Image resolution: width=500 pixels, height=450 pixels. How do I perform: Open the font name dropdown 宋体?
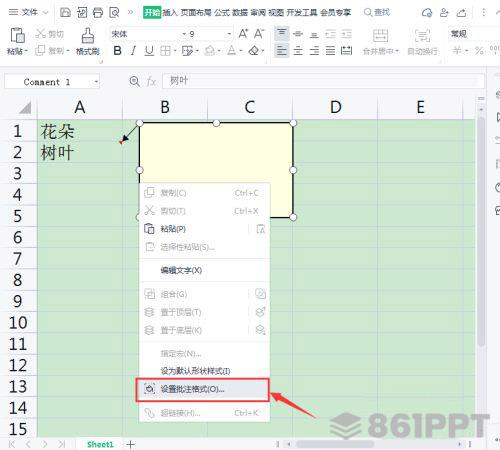[x=148, y=34]
